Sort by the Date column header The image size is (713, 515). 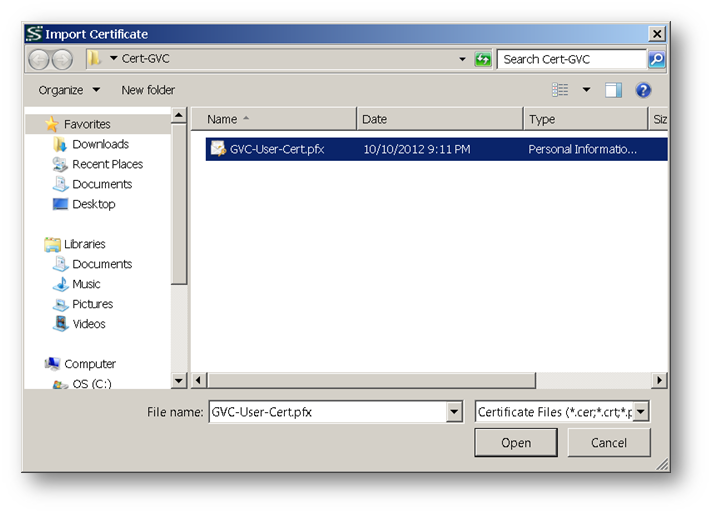[x=440, y=119]
